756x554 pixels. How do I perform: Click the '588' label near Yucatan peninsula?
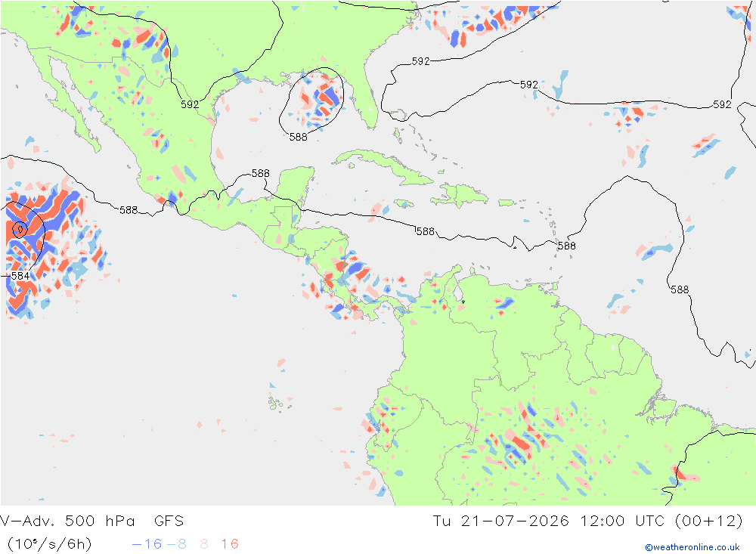[x=260, y=173]
